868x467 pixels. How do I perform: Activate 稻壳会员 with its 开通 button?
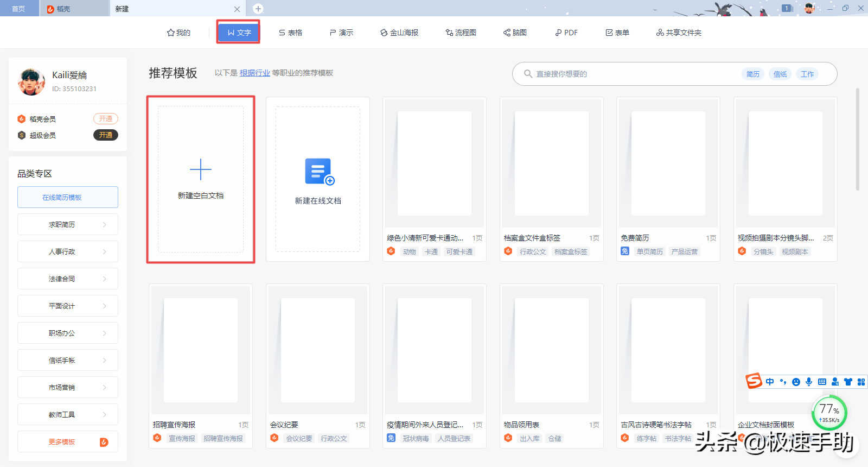[x=106, y=119]
